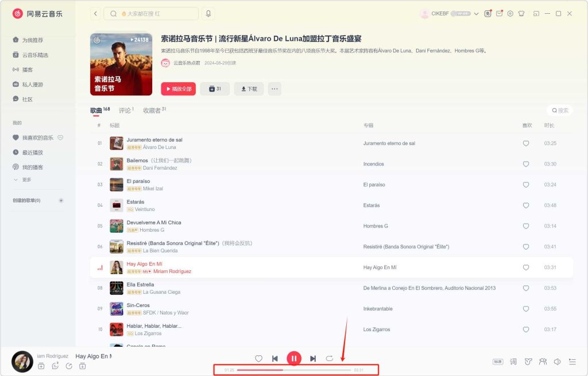The height and width of the screenshot is (376, 588).
Task: Like Devuelveme A Mi Chica with heart
Action: click(526, 226)
